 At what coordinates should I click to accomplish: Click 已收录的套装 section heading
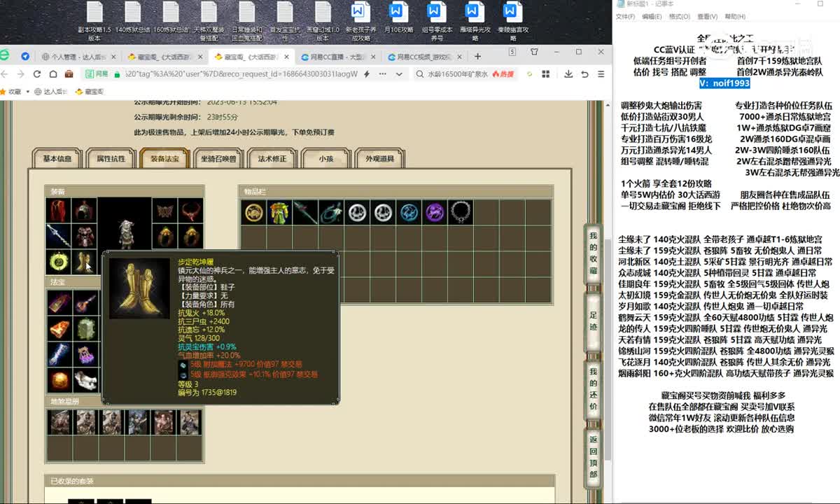[72, 481]
